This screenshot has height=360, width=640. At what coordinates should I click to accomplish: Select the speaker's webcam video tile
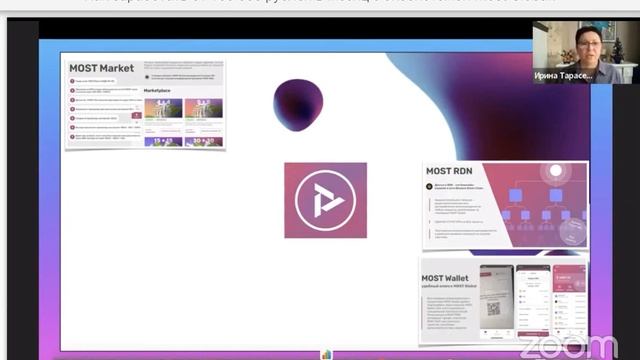click(586, 52)
